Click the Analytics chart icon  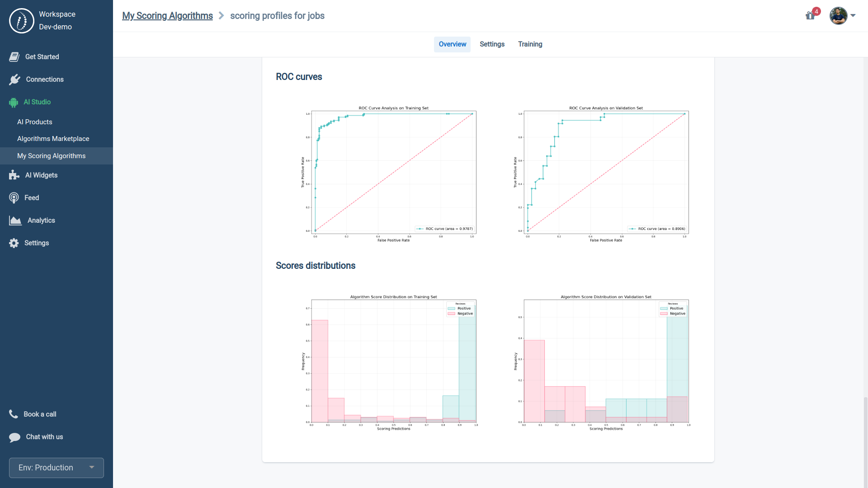point(15,221)
